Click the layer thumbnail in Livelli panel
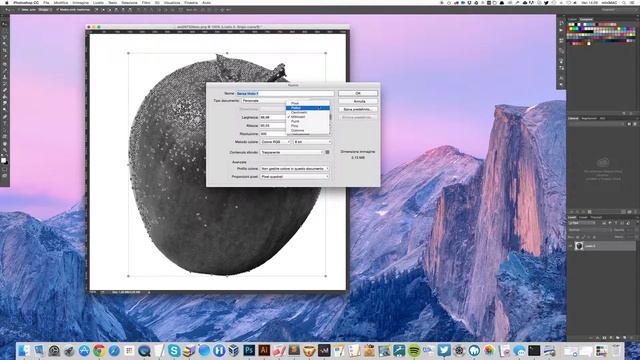 coord(579,246)
